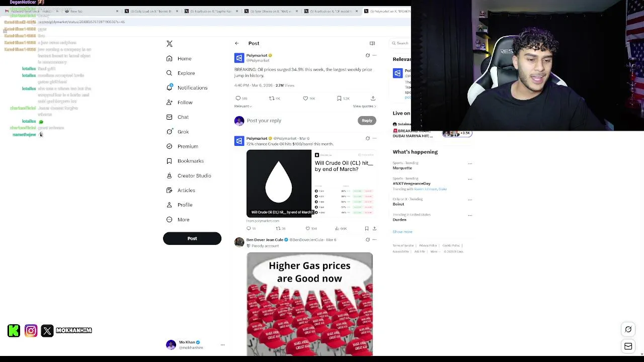Open Terms of Service footer link

[403, 246]
